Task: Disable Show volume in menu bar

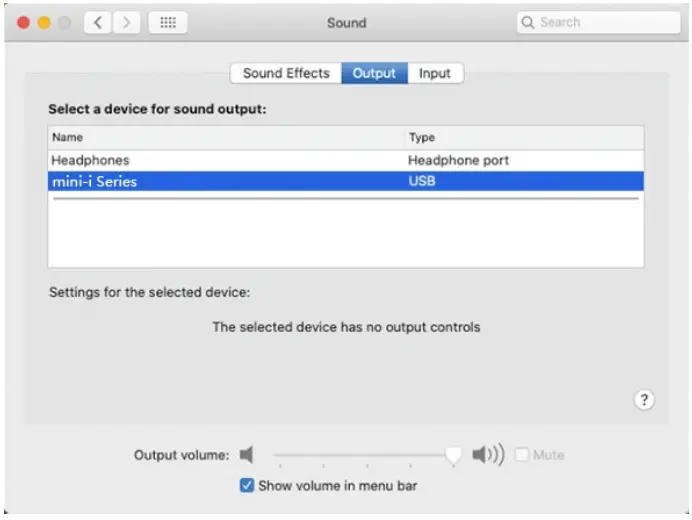Action: coord(247,486)
